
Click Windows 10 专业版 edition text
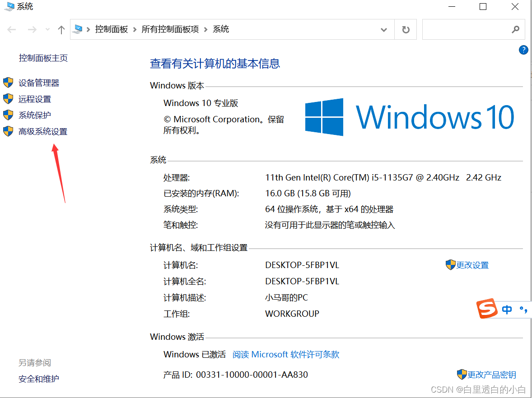pyautogui.click(x=201, y=103)
